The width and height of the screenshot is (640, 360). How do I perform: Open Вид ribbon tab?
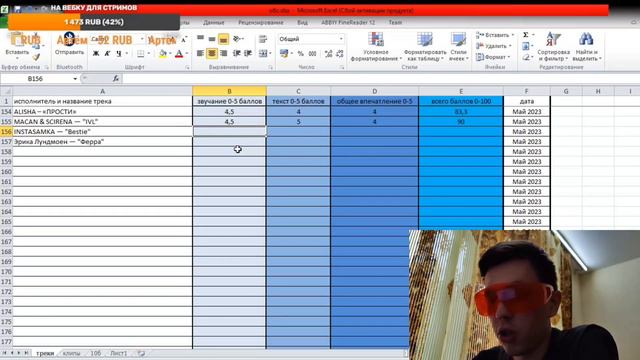click(x=302, y=22)
